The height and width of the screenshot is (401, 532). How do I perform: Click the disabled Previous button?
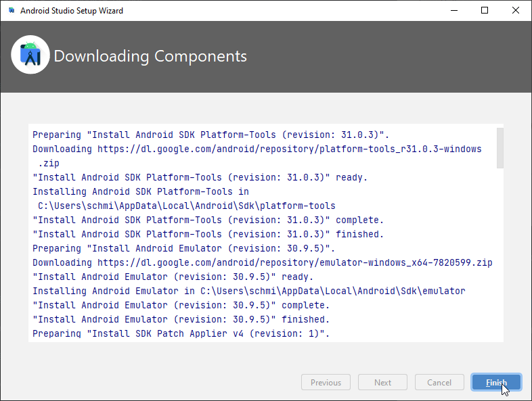pos(326,382)
